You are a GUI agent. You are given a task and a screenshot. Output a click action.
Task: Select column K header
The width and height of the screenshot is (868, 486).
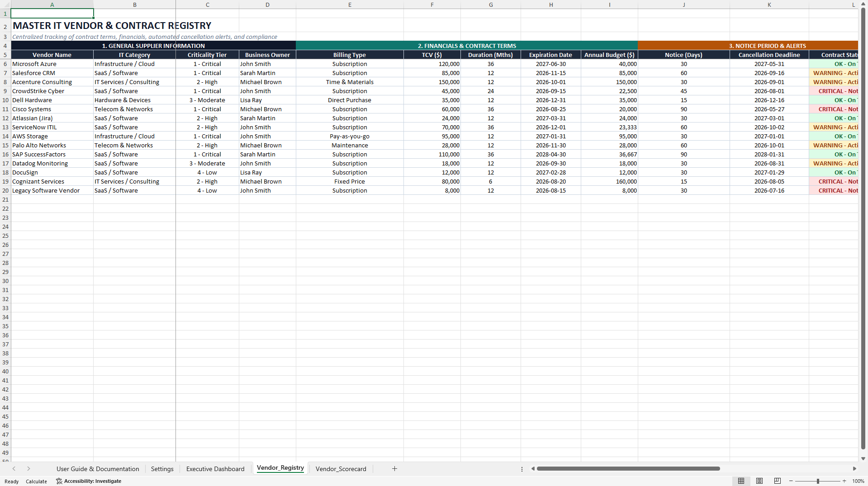point(769,5)
